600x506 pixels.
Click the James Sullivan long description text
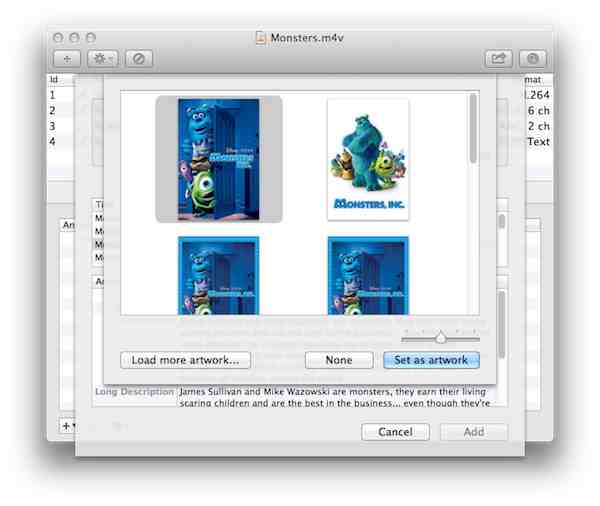[334, 397]
